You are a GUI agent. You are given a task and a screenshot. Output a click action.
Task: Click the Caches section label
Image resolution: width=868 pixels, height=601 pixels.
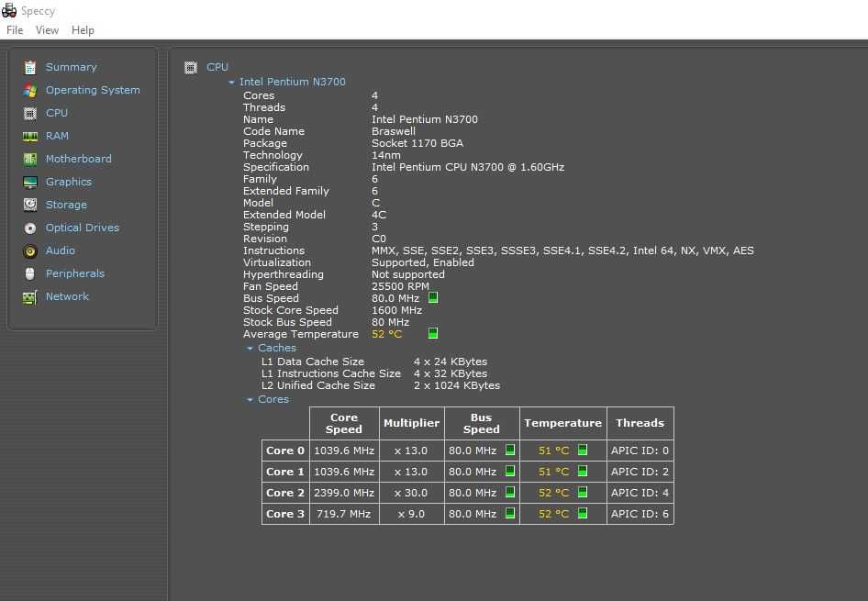coord(277,348)
